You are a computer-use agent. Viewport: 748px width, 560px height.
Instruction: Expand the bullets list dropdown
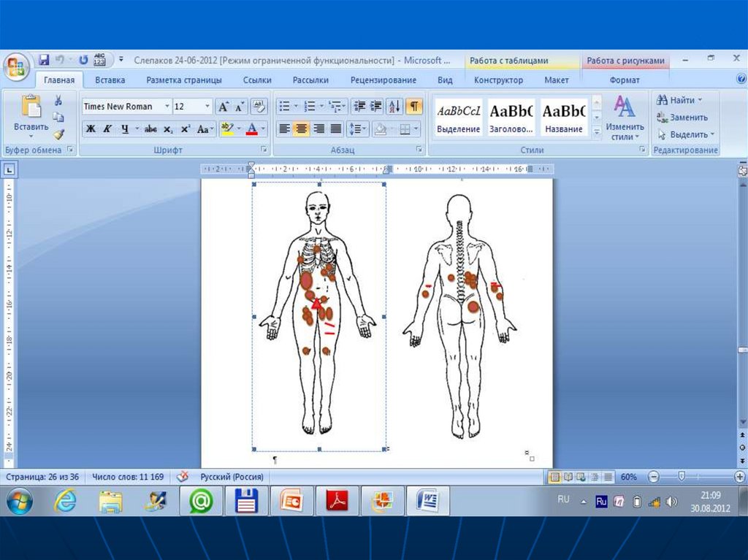point(296,106)
